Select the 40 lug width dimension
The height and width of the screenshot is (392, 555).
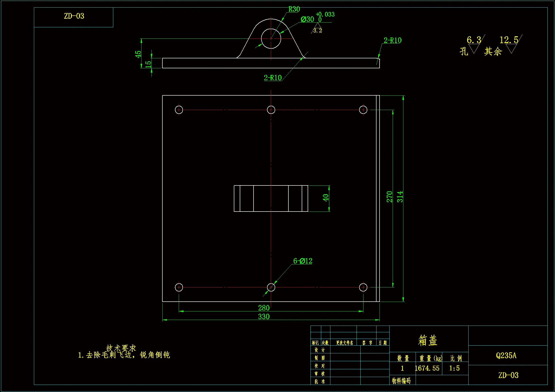[326, 198]
